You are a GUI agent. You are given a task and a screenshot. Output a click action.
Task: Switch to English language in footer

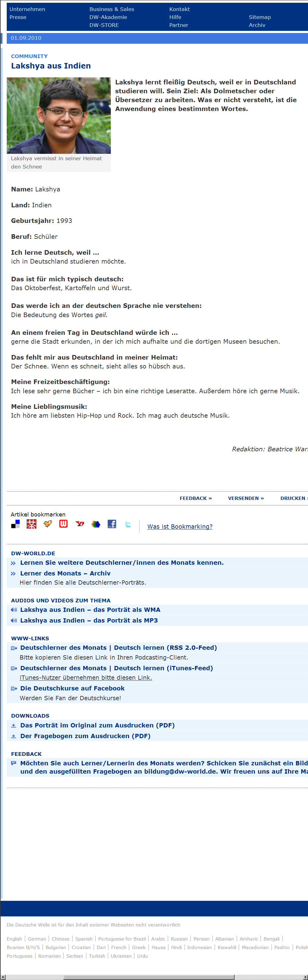14,939
